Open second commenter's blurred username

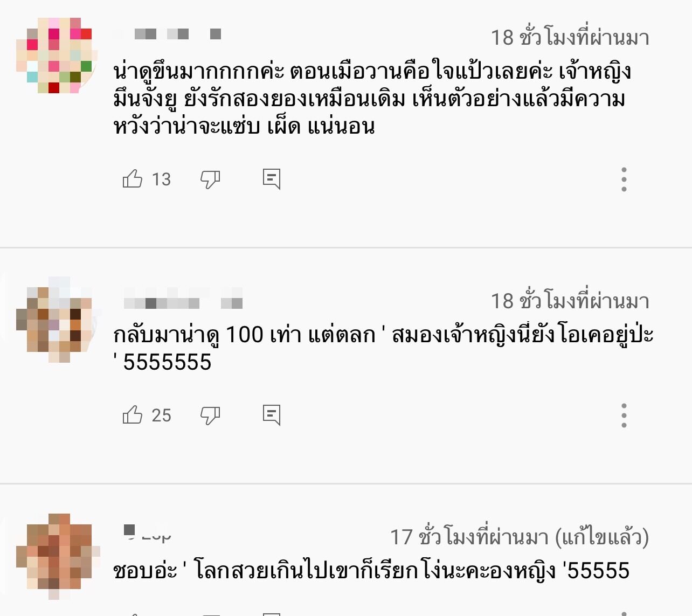(x=182, y=303)
